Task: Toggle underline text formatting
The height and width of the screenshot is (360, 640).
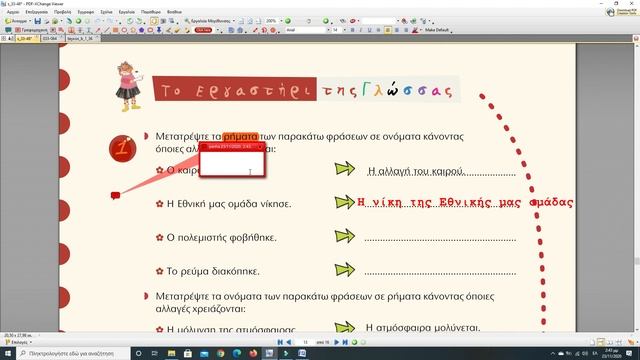Action: click(369, 30)
